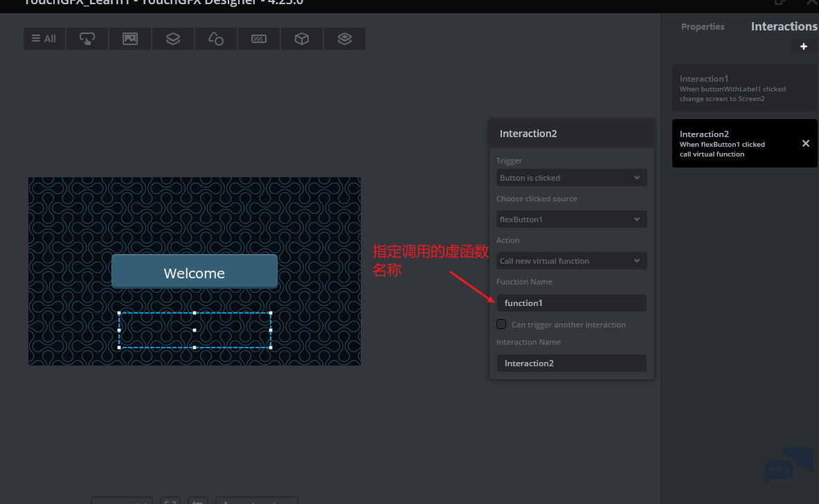Click the Function Name field 'function1'
819x504 pixels.
pyautogui.click(x=571, y=303)
